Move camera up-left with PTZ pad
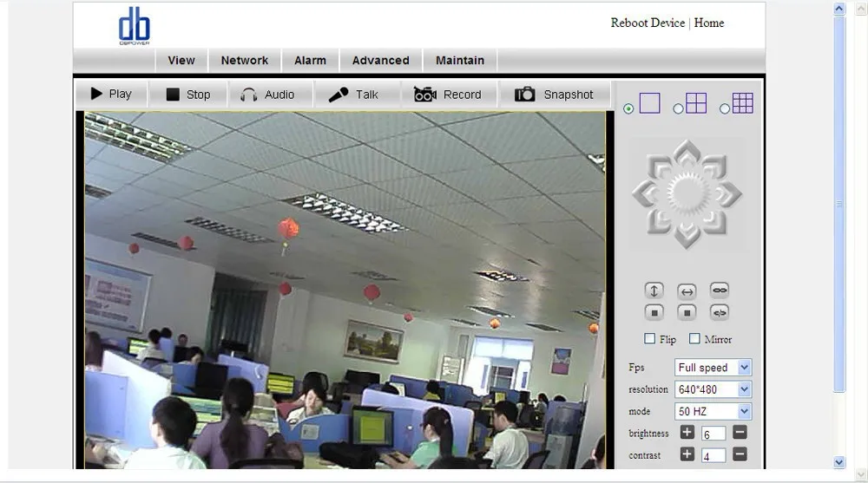Viewport: 868px width, 483px height. point(659,166)
